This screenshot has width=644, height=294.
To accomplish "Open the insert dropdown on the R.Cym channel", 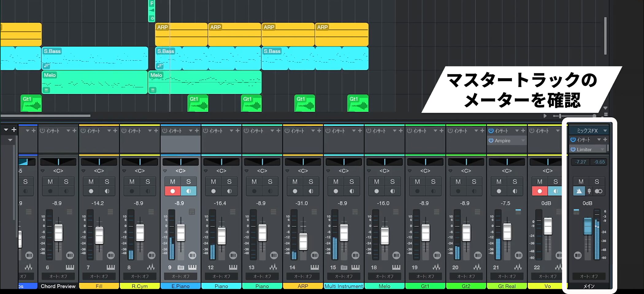I will (150, 131).
